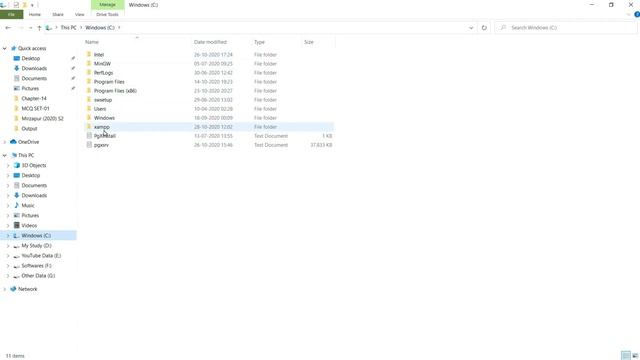640x360 pixels.
Task: Select the pgxsrv text document icon
Action: pyautogui.click(x=89, y=144)
